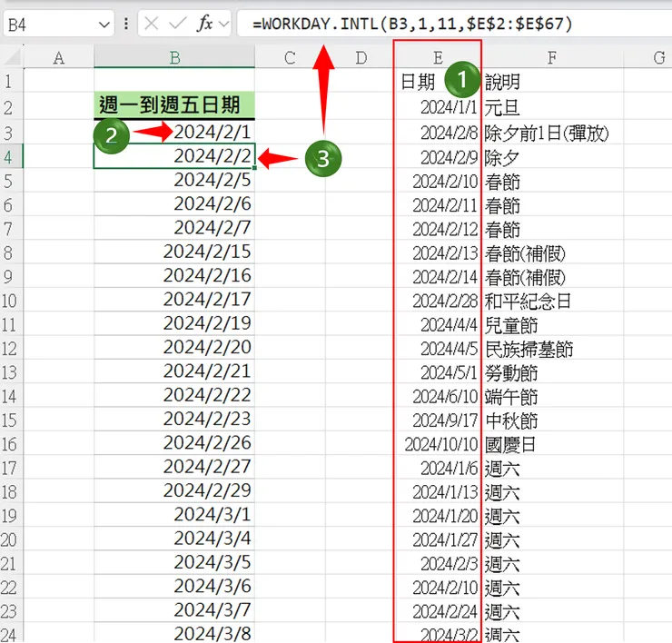Select the 民族掃墓節 cell
672x643 pixels.
click(x=552, y=349)
